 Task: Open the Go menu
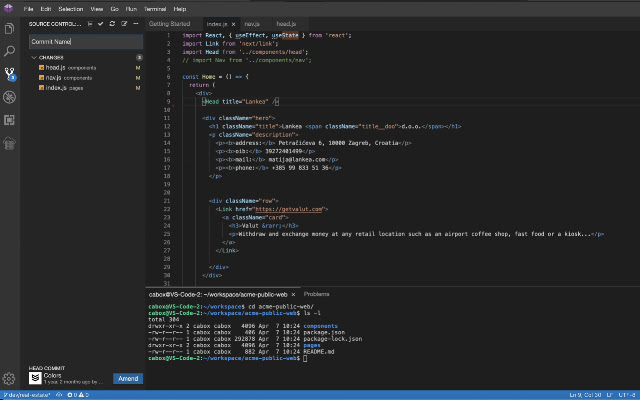click(114, 9)
